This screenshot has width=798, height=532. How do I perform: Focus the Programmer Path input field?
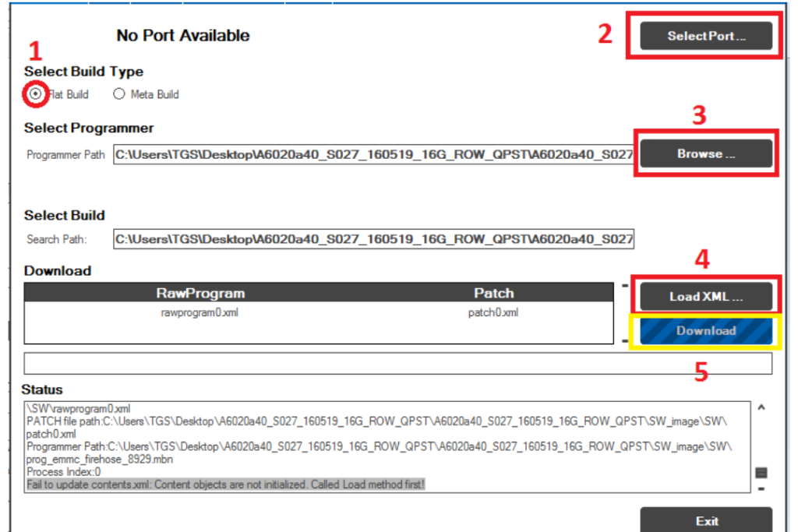tap(373, 155)
